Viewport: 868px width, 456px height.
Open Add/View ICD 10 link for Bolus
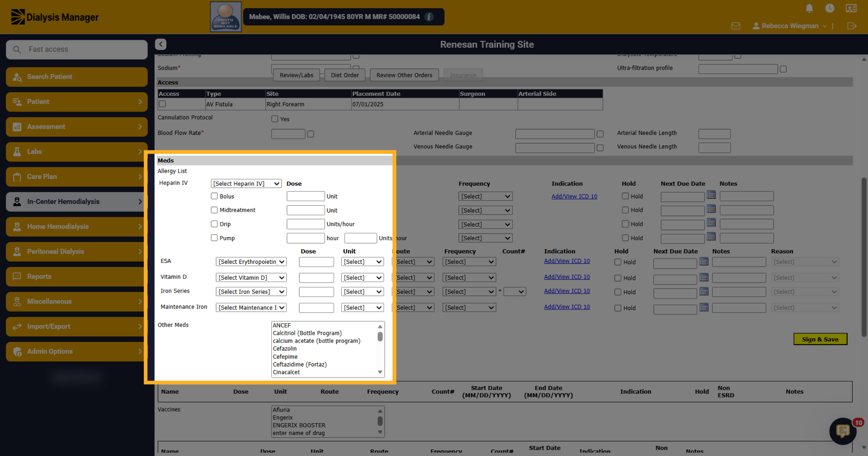click(574, 196)
